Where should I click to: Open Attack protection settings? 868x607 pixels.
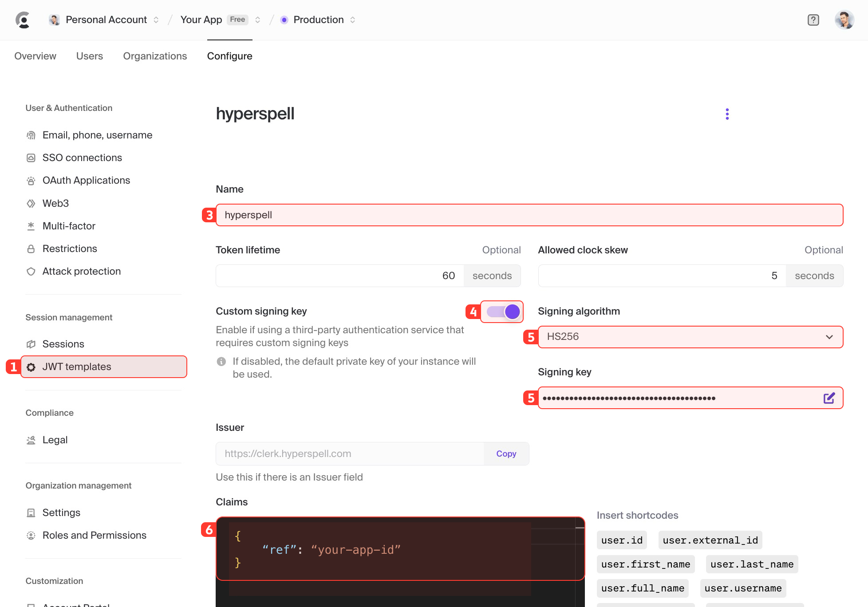[82, 271]
